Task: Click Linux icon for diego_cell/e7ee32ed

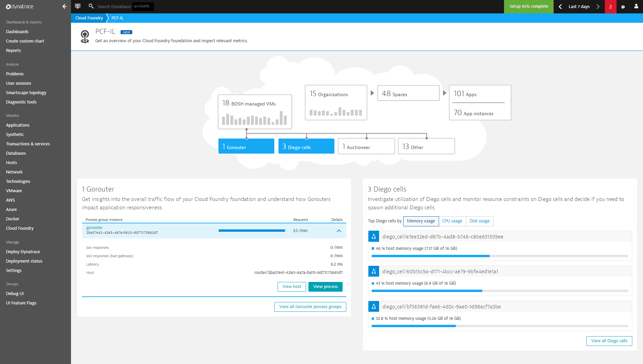Action: click(374, 236)
